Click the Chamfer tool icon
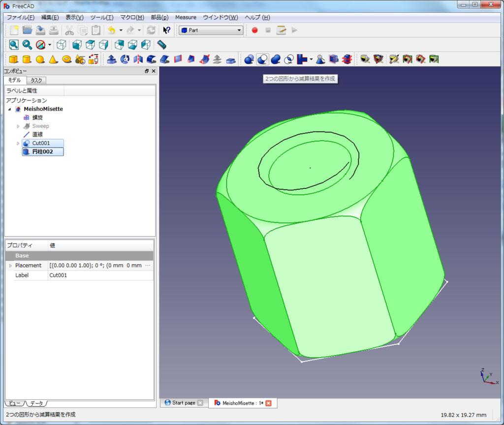 pos(164,59)
